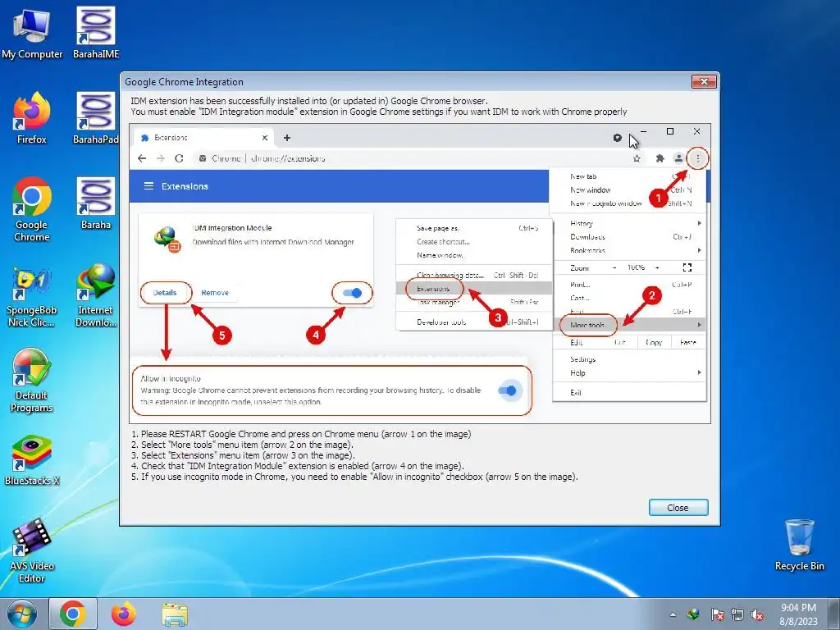Select the Firefox desktop shortcut
Viewport: 840px width, 630px height.
point(32,118)
